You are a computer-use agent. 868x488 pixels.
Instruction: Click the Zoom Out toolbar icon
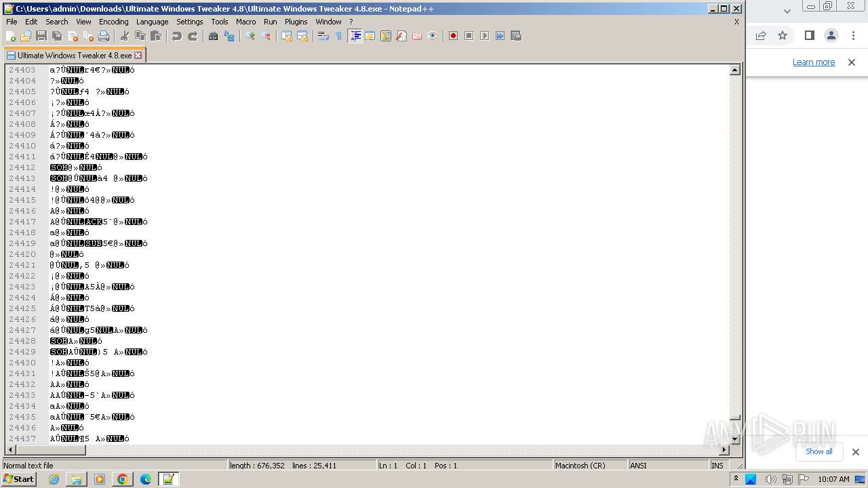click(x=266, y=36)
